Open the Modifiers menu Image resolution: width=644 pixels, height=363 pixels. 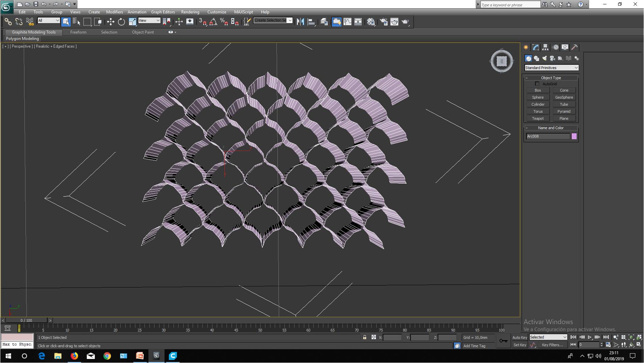pyautogui.click(x=114, y=12)
